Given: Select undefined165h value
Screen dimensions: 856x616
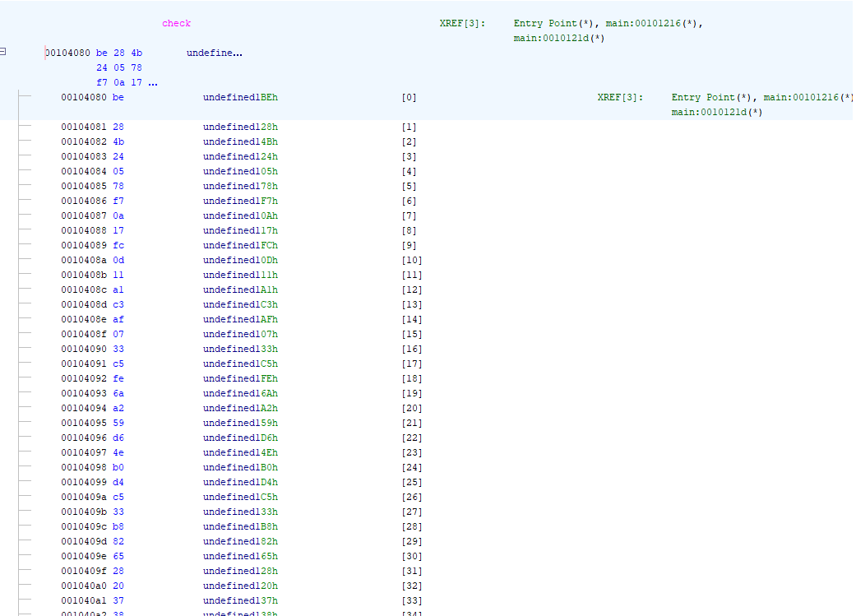Looking at the screenshot, I should [240, 555].
